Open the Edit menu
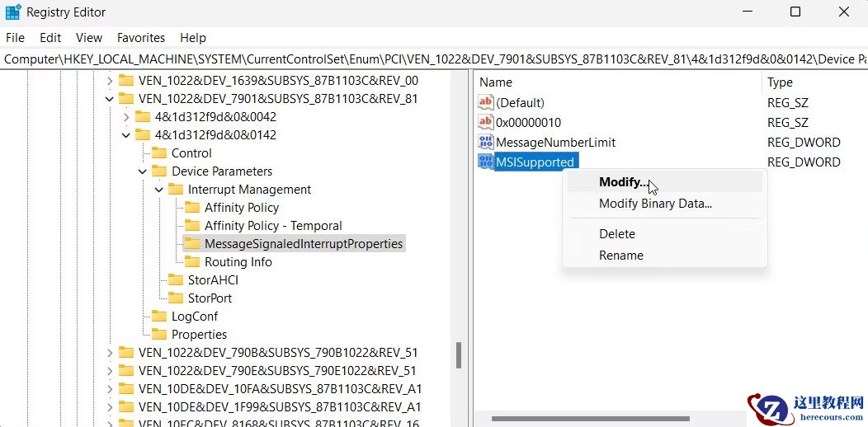 tap(50, 38)
